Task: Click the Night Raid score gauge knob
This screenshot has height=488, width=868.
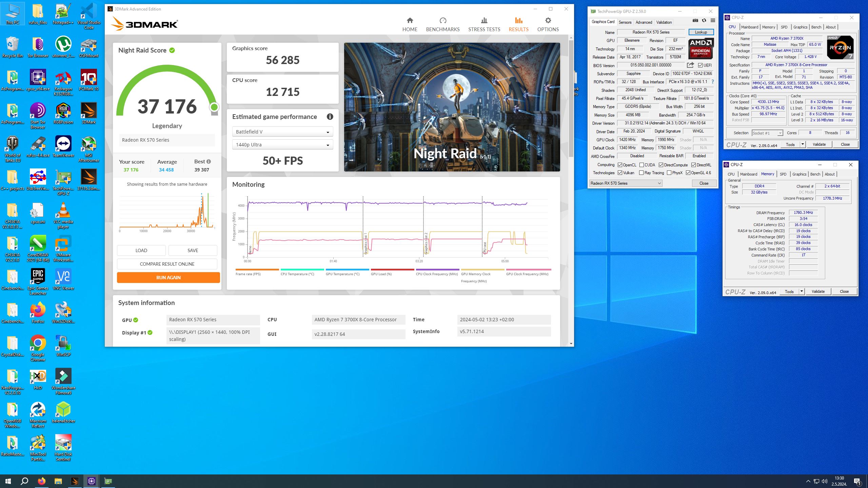Action: 214,107
